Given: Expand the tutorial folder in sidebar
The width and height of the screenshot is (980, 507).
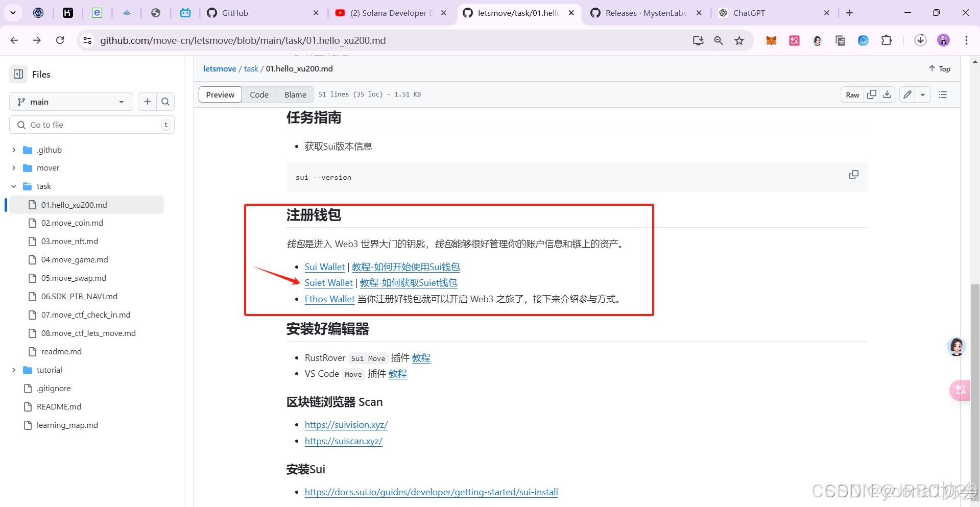Looking at the screenshot, I should [x=14, y=370].
